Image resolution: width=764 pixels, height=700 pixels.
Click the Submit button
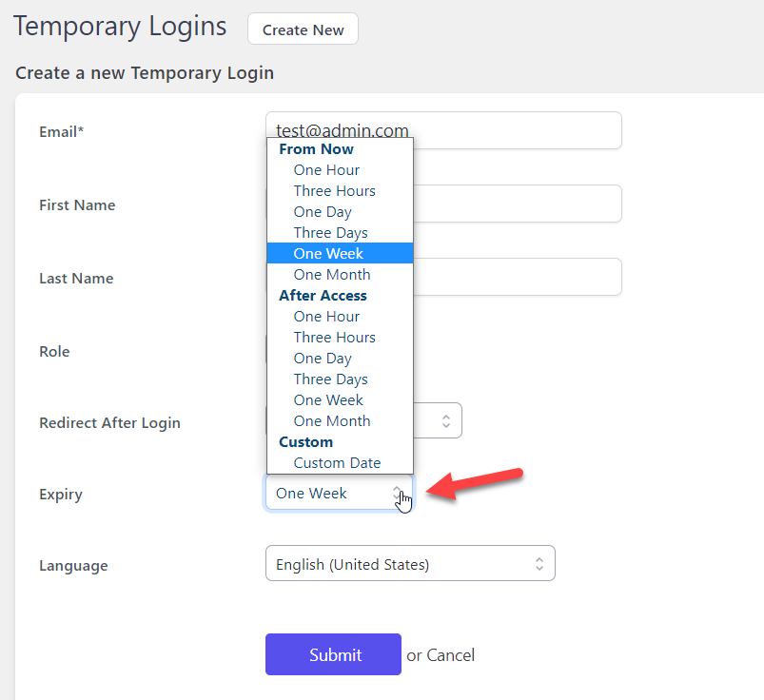[x=333, y=654]
